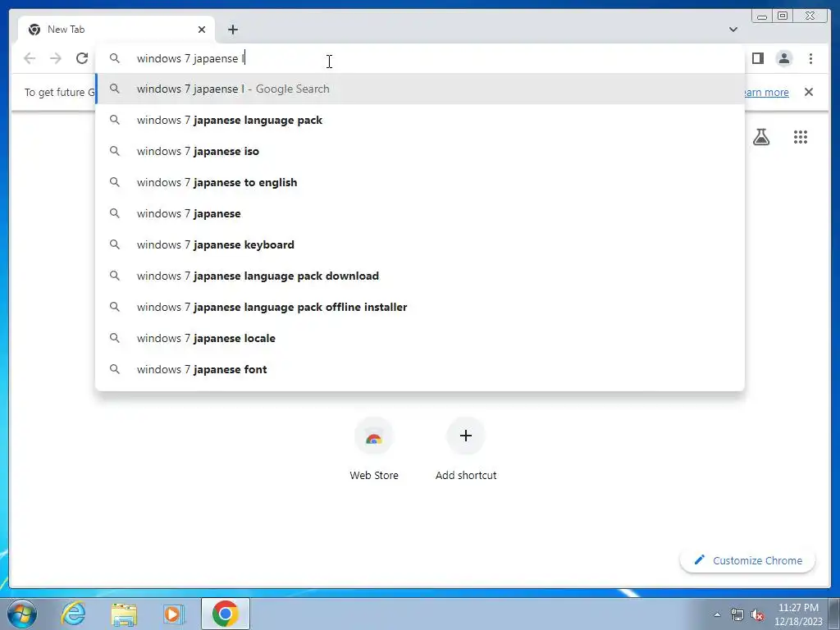Click the Show desktop strip after the clock
The width and height of the screenshot is (840, 630).
(835, 614)
